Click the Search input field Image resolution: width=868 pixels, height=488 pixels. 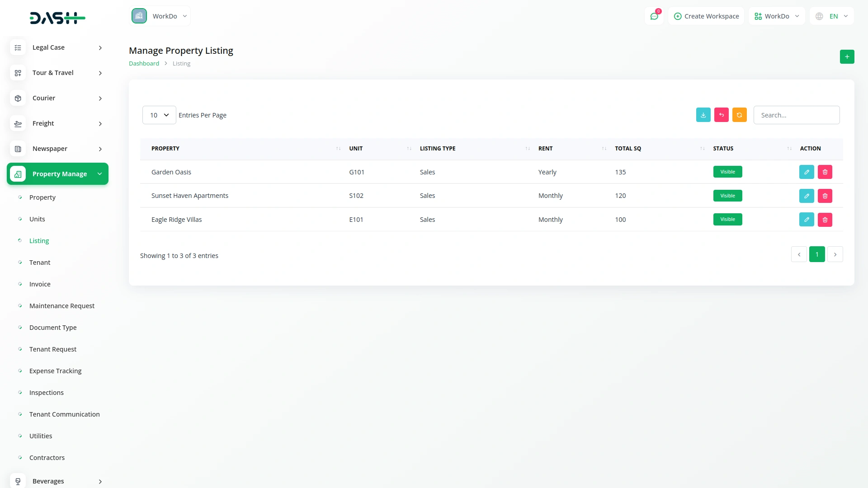(x=796, y=115)
